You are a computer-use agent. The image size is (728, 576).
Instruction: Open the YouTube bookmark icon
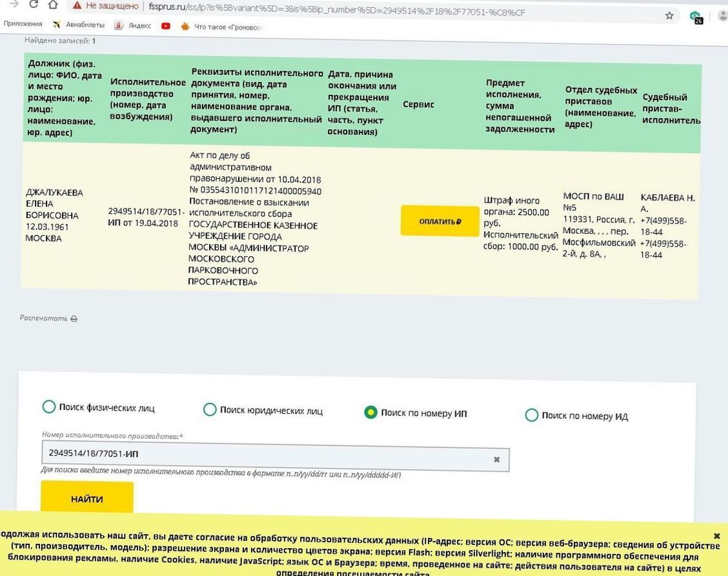[166, 26]
